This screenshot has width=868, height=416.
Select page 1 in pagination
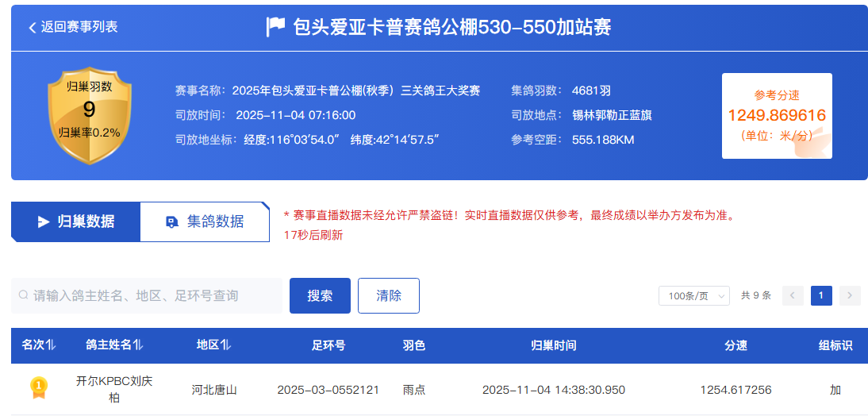point(821,295)
